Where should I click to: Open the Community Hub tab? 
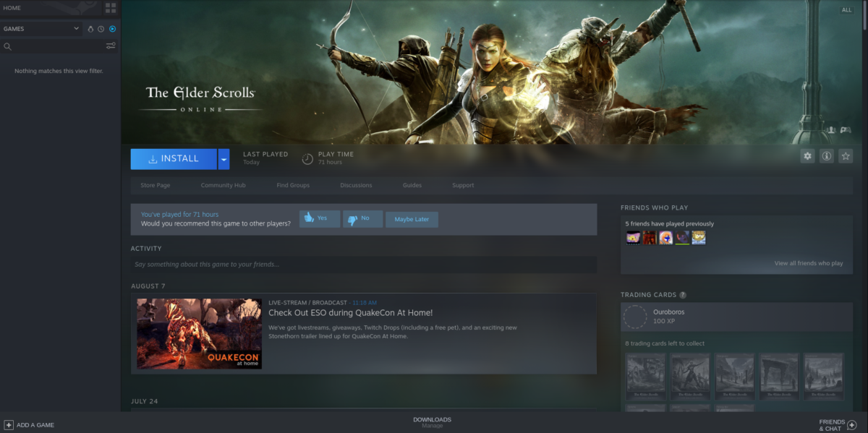224,185
